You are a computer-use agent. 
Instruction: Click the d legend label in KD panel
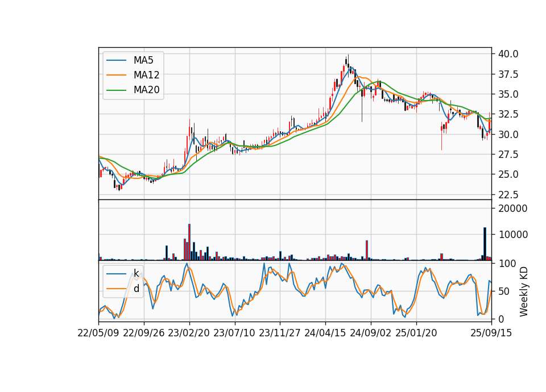point(136,289)
